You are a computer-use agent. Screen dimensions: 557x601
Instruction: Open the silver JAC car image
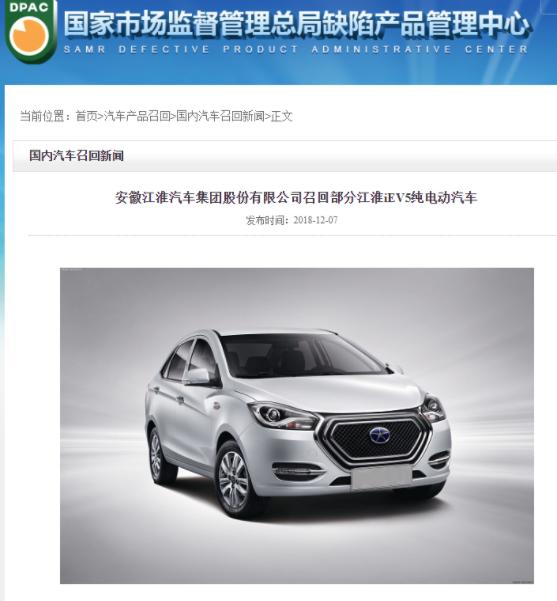(297, 425)
